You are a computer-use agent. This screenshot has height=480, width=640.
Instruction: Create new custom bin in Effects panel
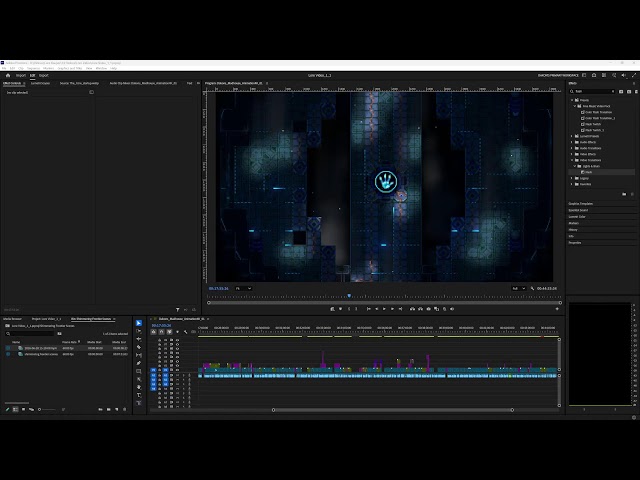click(624, 194)
